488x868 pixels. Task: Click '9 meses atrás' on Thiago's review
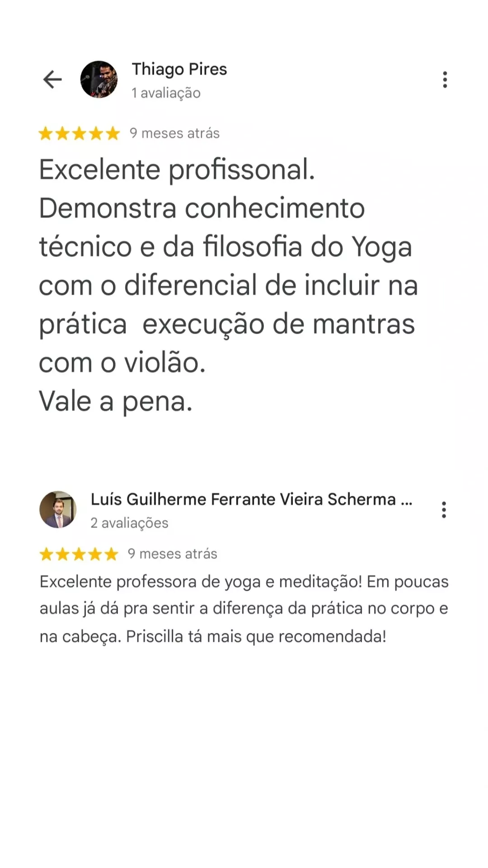click(x=174, y=133)
